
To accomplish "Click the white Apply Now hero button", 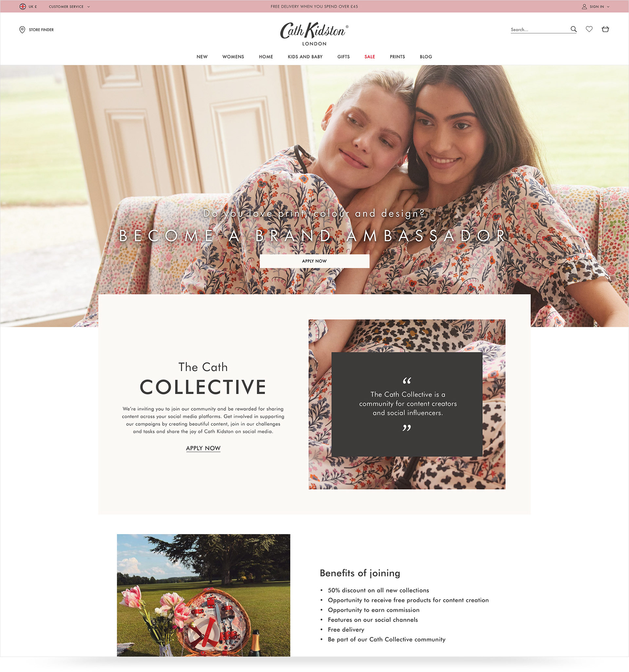I will (x=314, y=261).
